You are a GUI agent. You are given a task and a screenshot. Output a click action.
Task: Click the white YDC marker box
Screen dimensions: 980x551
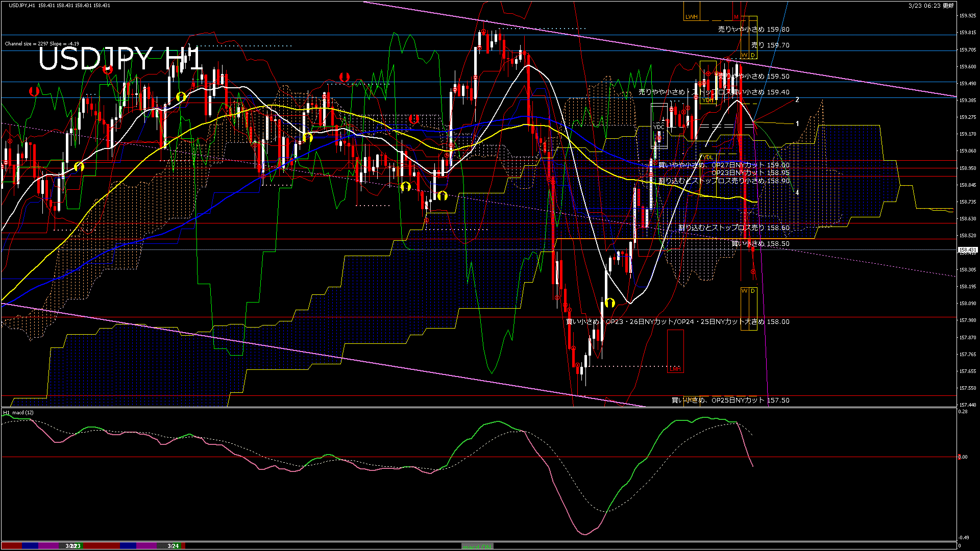(658, 127)
